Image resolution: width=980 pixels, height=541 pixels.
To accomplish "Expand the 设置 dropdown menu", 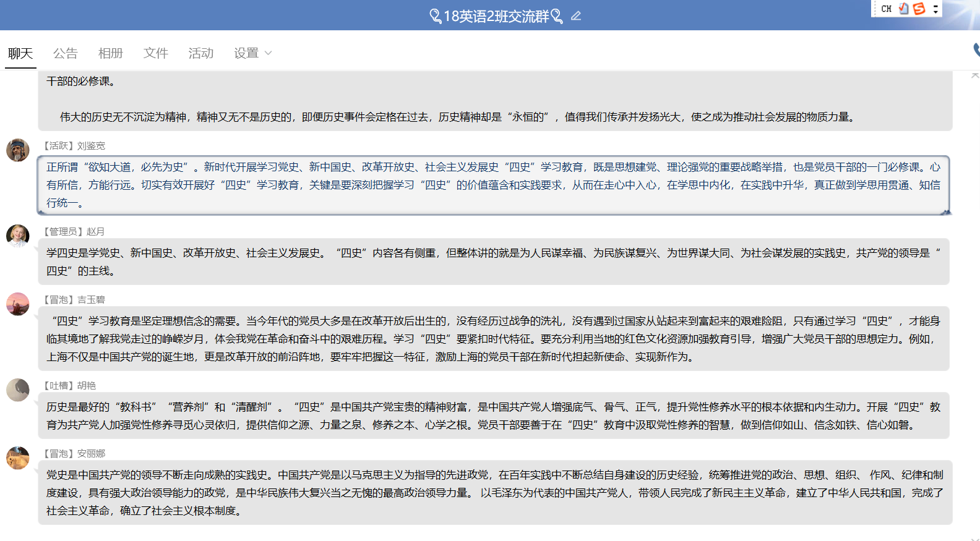I will click(x=252, y=53).
